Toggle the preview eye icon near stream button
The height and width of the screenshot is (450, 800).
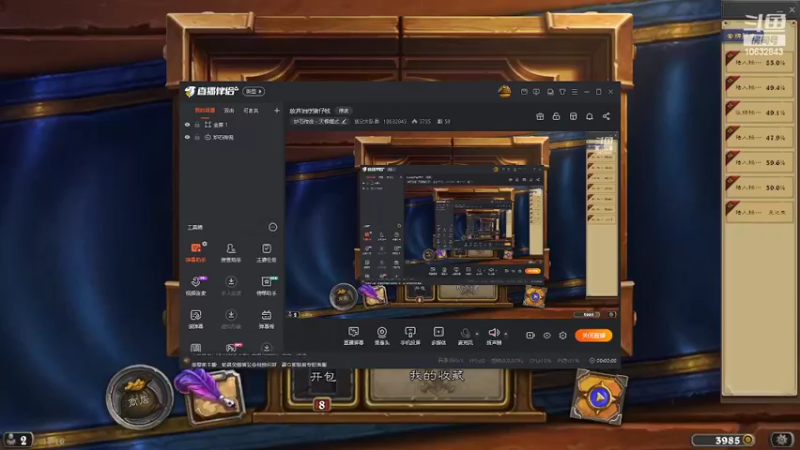point(547,335)
